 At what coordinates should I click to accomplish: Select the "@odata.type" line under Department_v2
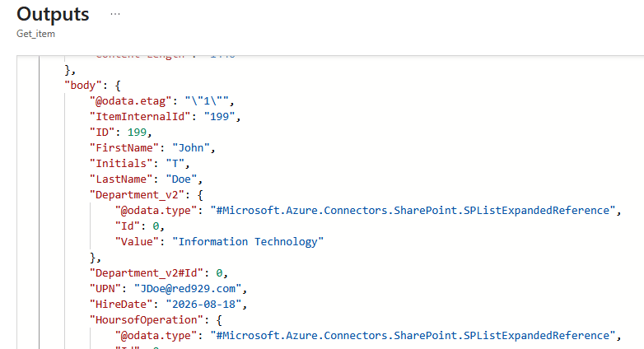pyautogui.click(x=368, y=210)
